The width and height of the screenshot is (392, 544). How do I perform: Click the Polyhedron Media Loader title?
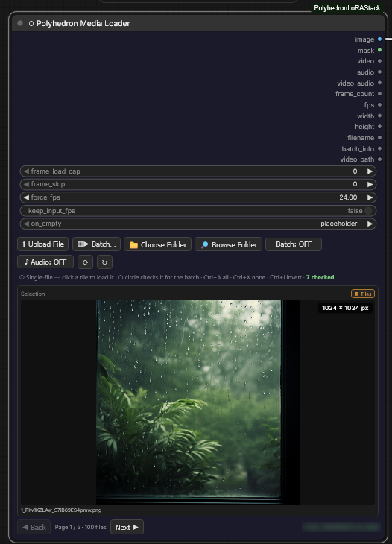coord(83,23)
